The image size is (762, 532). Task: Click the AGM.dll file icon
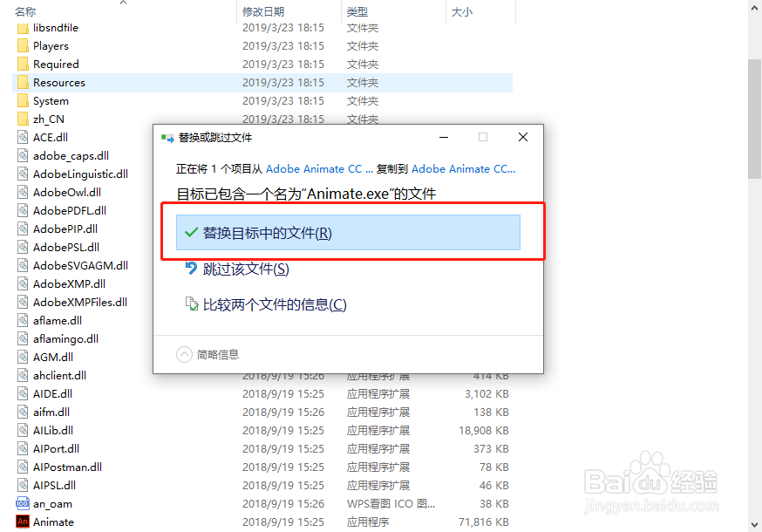23,357
